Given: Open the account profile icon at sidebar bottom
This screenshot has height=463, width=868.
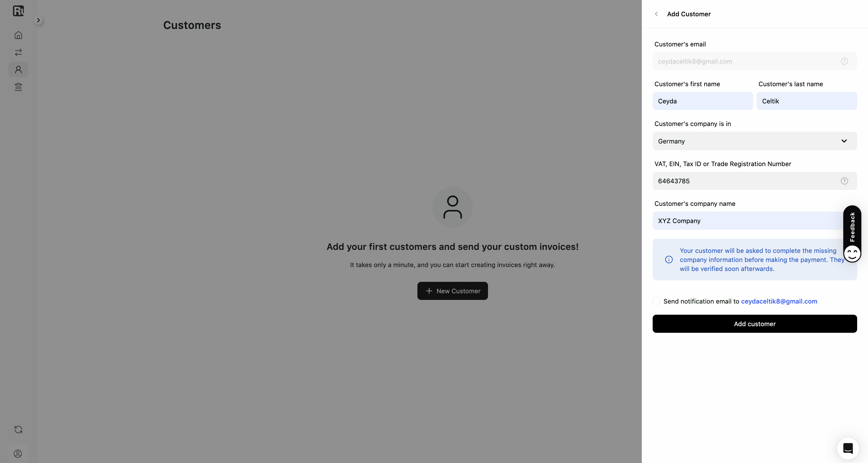Looking at the screenshot, I should 18,454.
